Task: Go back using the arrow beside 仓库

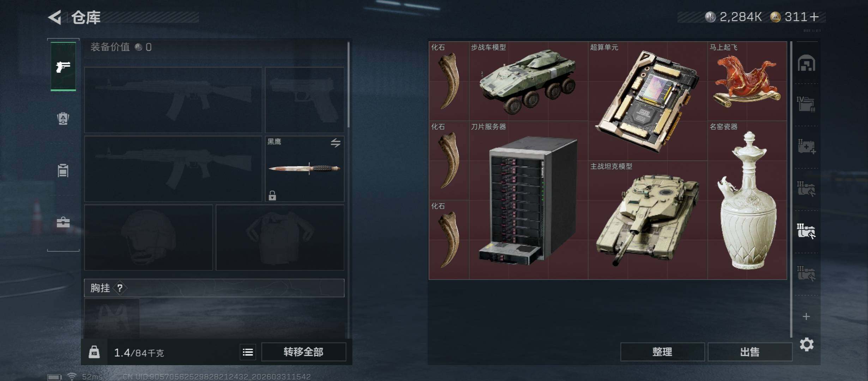Action: (55, 17)
